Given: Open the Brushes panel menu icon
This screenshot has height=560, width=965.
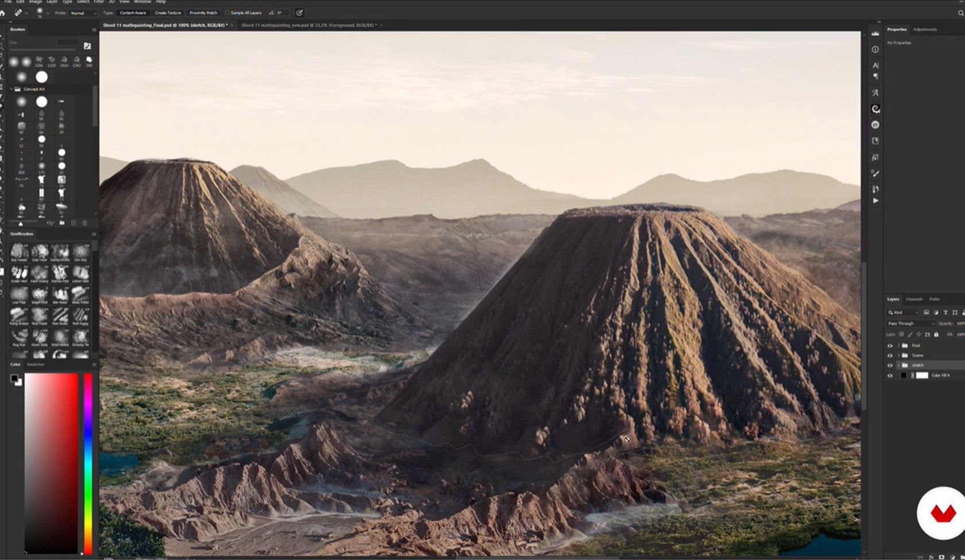Looking at the screenshot, I should click(x=94, y=29).
